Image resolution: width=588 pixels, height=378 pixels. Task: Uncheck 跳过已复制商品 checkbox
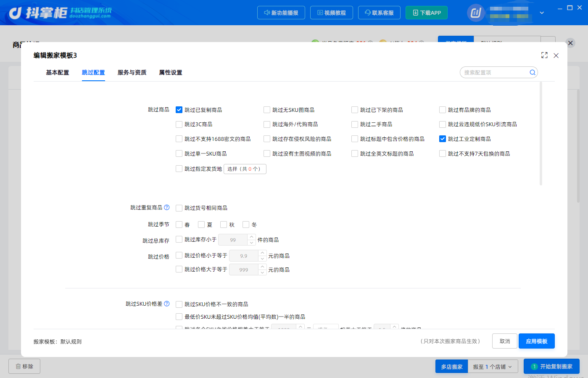click(x=179, y=110)
